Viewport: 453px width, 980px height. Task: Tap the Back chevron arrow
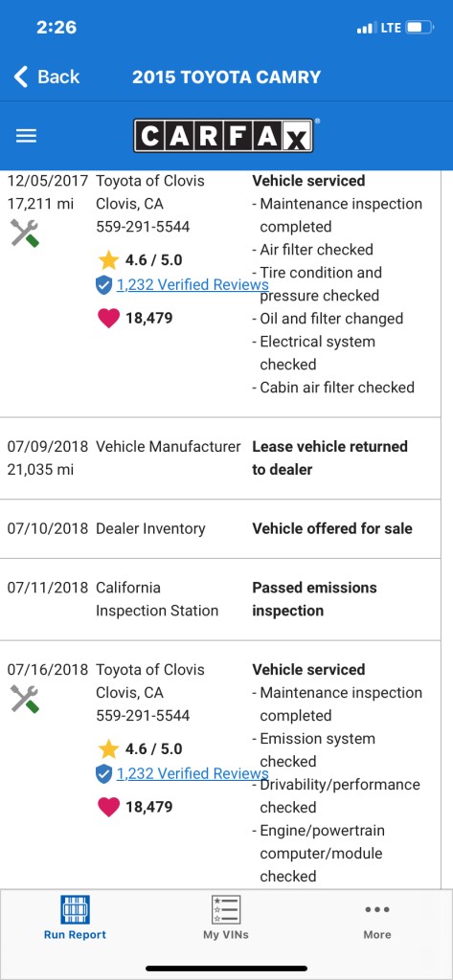click(21, 77)
